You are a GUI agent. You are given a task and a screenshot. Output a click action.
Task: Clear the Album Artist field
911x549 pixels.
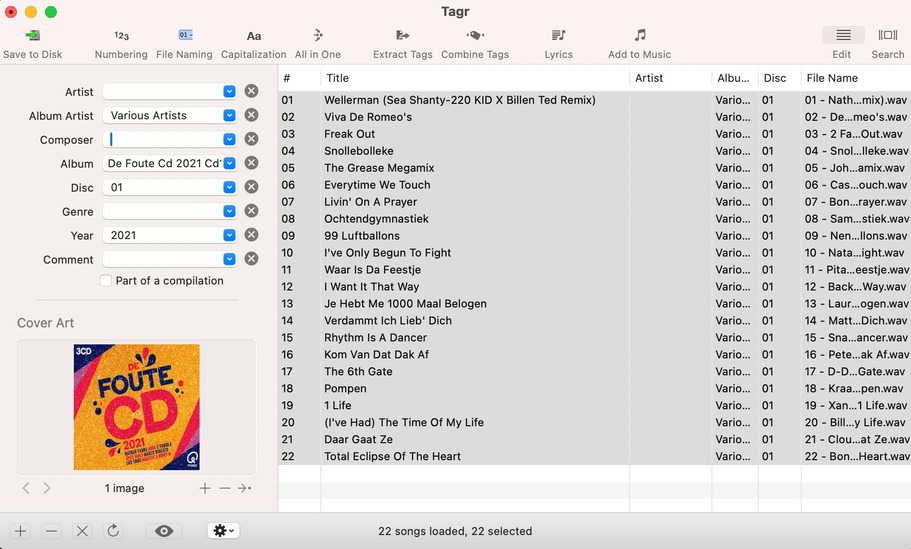251,115
